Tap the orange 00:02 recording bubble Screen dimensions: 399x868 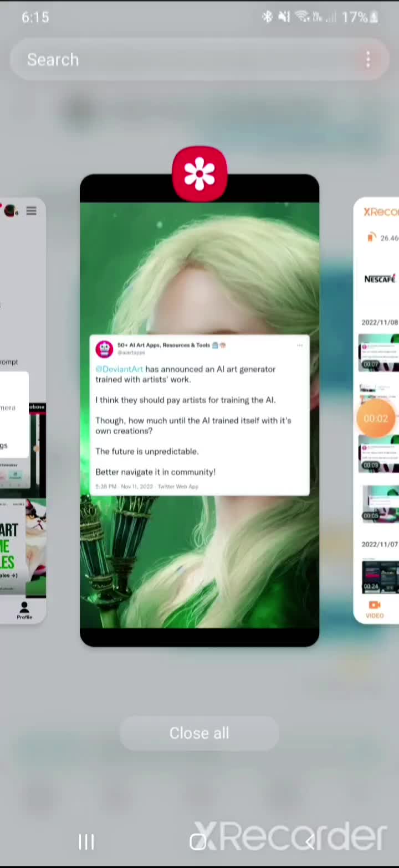(376, 418)
